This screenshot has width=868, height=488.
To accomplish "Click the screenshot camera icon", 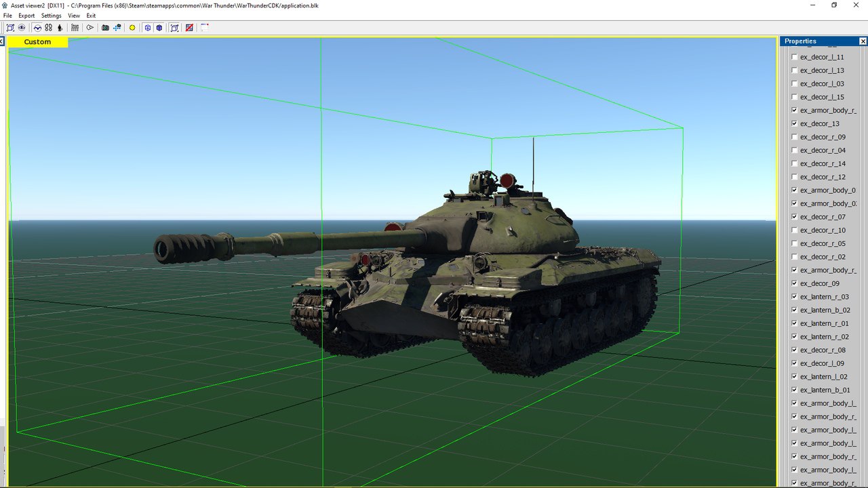I will [x=105, y=28].
